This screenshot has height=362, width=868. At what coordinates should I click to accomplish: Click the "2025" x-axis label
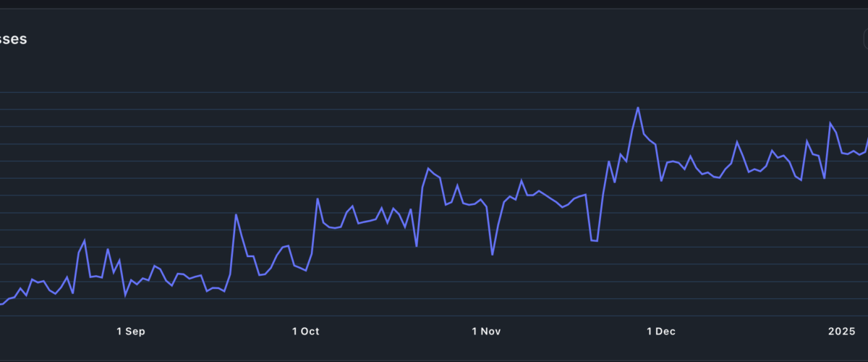tap(842, 332)
